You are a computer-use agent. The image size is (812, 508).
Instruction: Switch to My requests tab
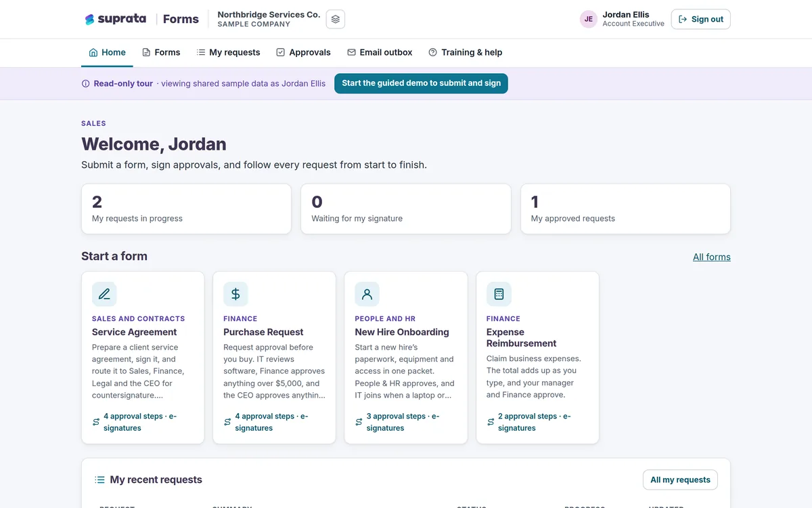click(228, 52)
